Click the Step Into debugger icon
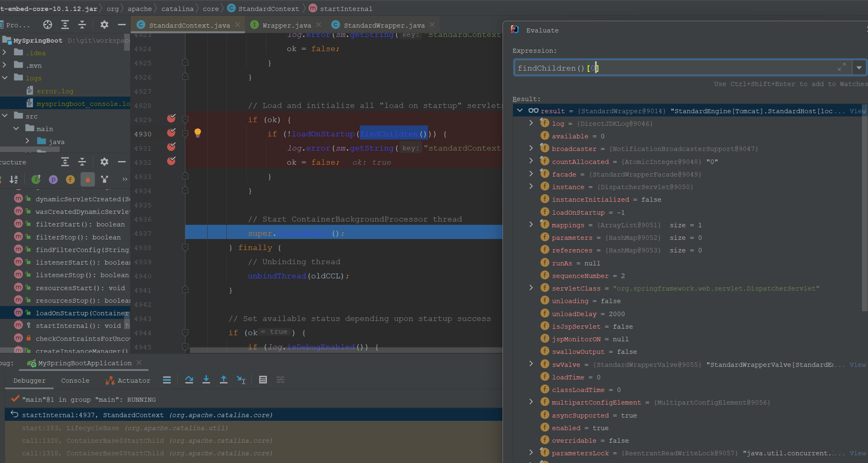 coord(206,380)
